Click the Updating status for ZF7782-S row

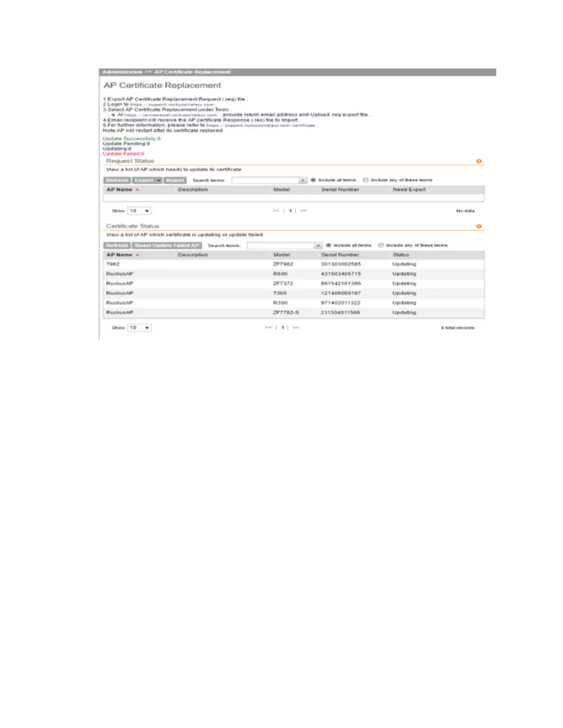click(x=404, y=313)
